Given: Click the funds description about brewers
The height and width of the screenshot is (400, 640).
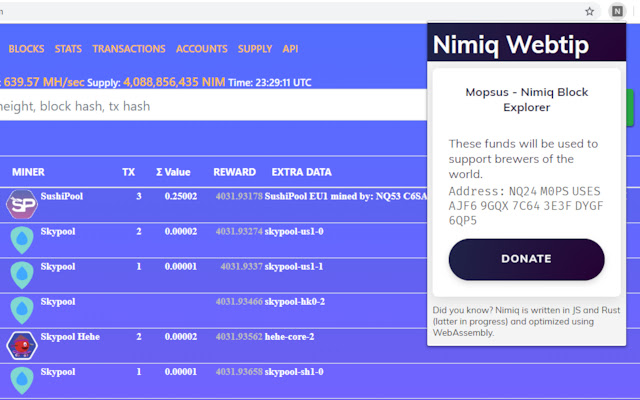Looking at the screenshot, I should (x=523, y=159).
